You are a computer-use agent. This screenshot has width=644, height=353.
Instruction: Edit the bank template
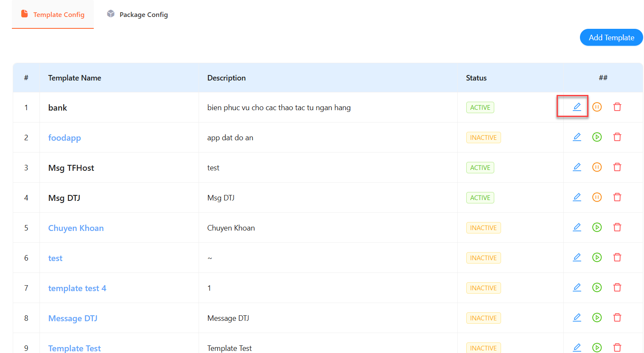(x=577, y=107)
